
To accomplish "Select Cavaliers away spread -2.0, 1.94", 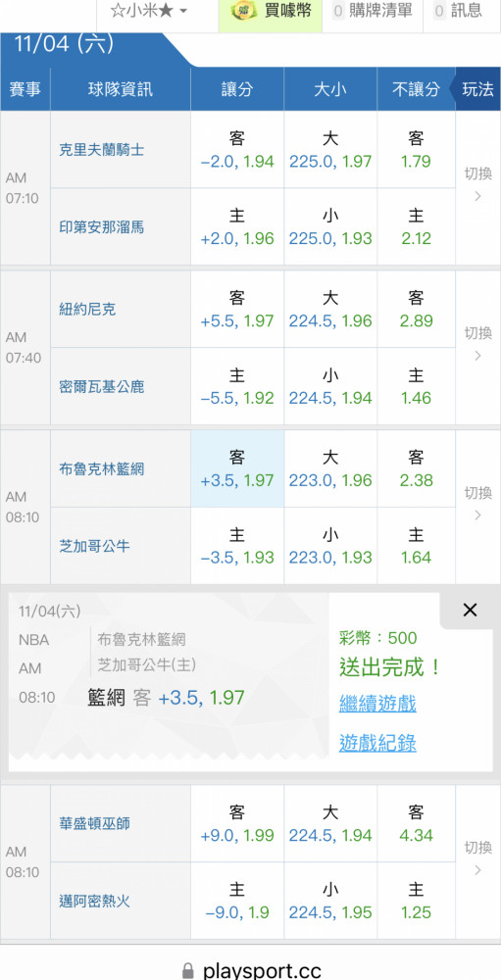I will click(x=237, y=149).
